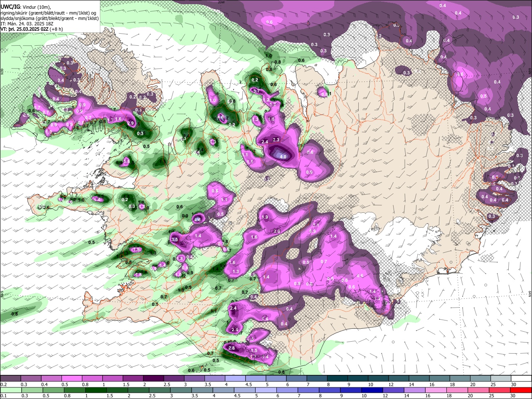Click the rain legend swatch labeled 2.5
Image resolution: width=532 pixels, height=399 pixels.
coord(160,390)
